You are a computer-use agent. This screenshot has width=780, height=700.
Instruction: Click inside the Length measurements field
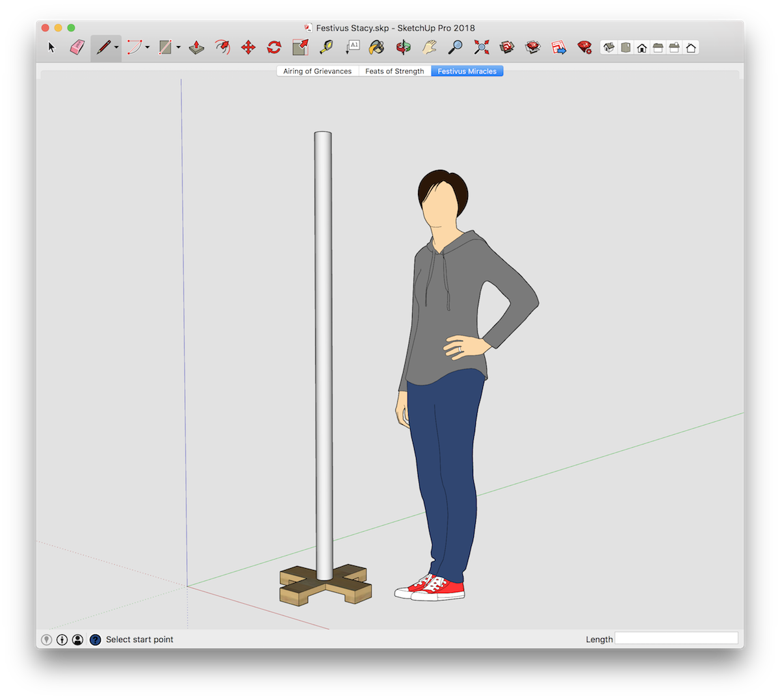tap(676, 638)
